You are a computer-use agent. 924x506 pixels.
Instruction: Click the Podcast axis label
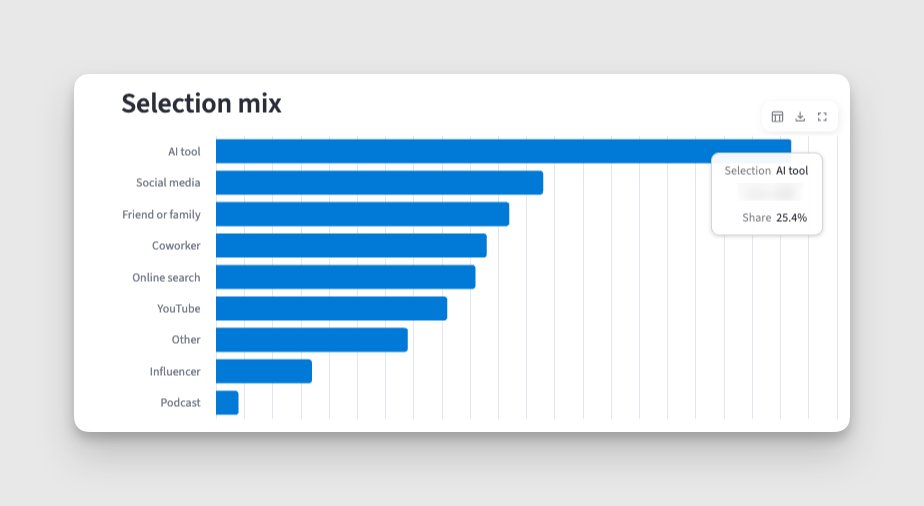pos(180,403)
